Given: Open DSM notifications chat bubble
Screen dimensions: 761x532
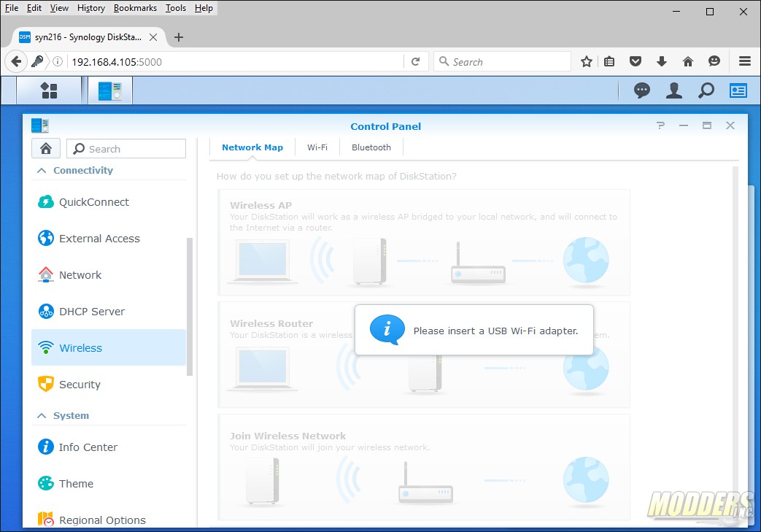Looking at the screenshot, I should coord(641,90).
